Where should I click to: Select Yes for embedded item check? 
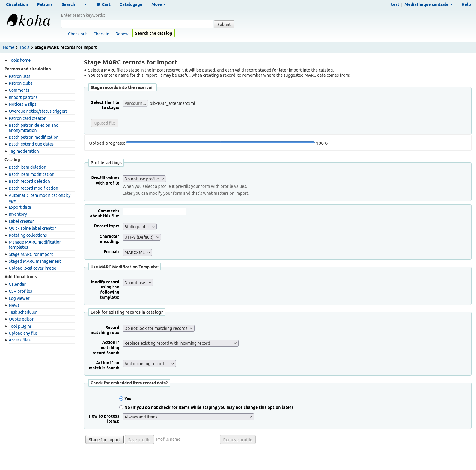pyautogui.click(x=121, y=398)
